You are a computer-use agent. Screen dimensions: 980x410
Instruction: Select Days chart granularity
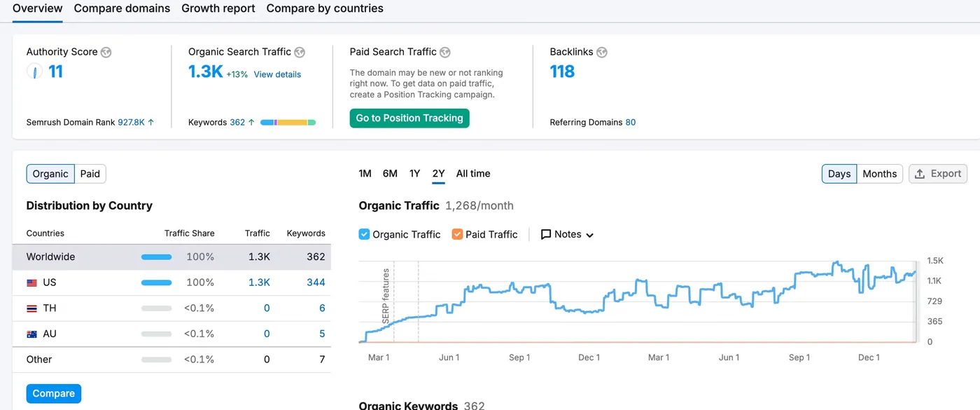[839, 174]
